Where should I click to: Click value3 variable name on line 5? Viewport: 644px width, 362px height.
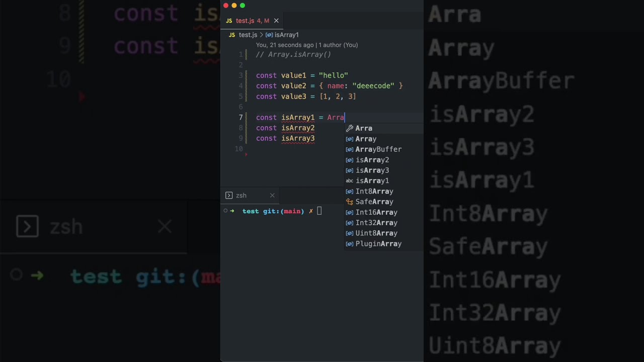294,97
